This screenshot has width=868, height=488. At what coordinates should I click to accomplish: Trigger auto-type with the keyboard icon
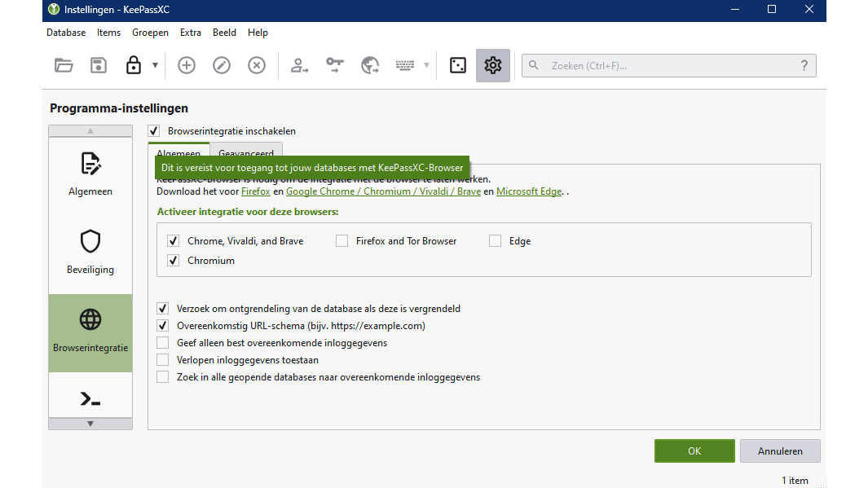(x=405, y=65)
